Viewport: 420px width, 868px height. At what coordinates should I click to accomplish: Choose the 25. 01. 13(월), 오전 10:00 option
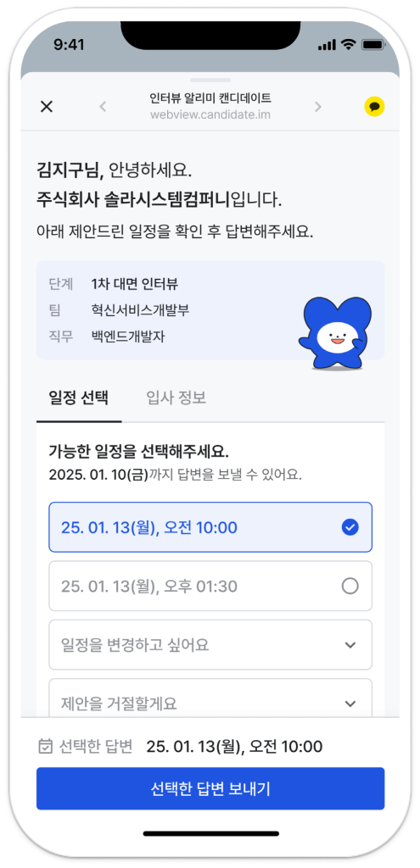pos(210,527)
